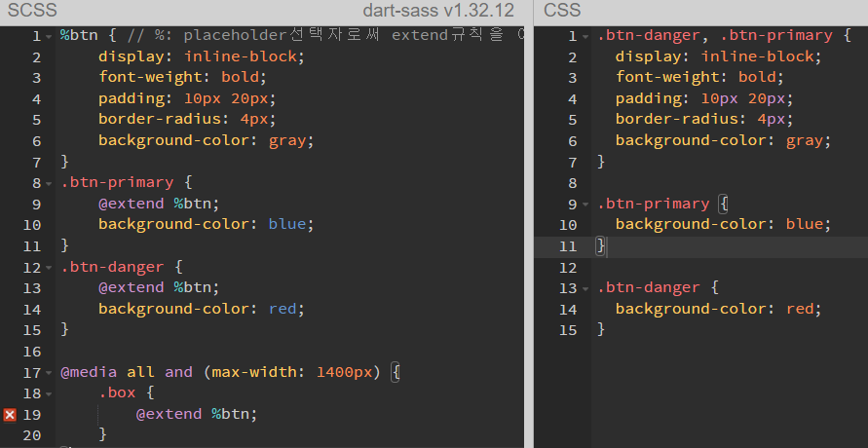Viewport: 868px width, 448px height.
Task: Click the '.btn-danger, .btn-primary {' selector in CSS
Action: click(724, 35)
